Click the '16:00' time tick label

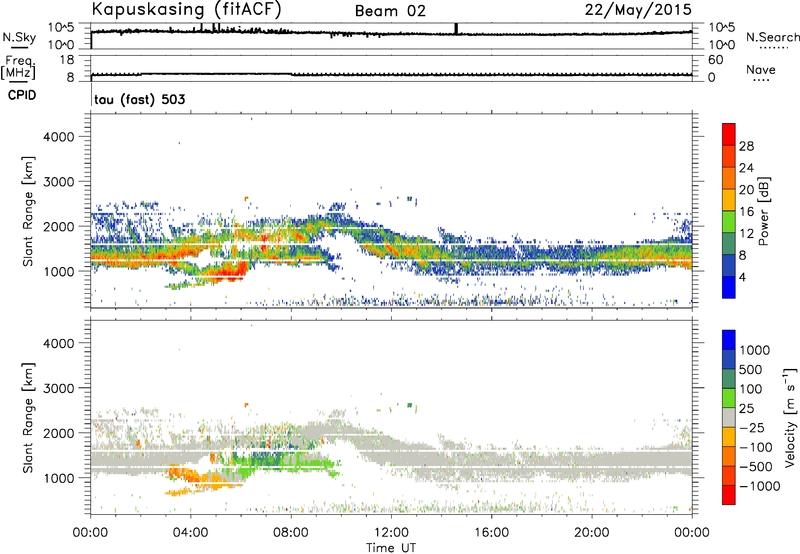pos(491,533)
